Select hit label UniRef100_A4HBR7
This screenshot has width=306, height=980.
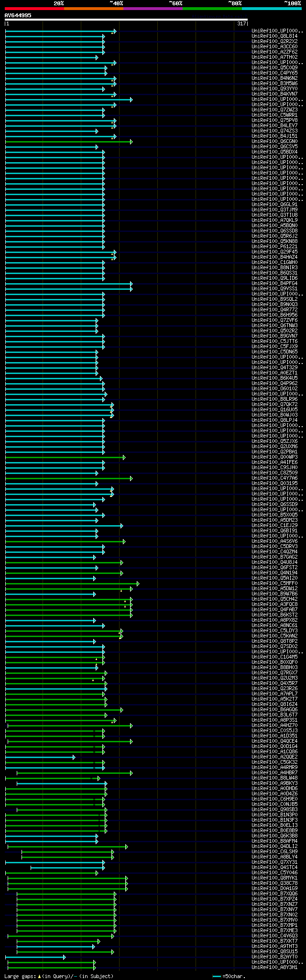click(x=274, y=772)
